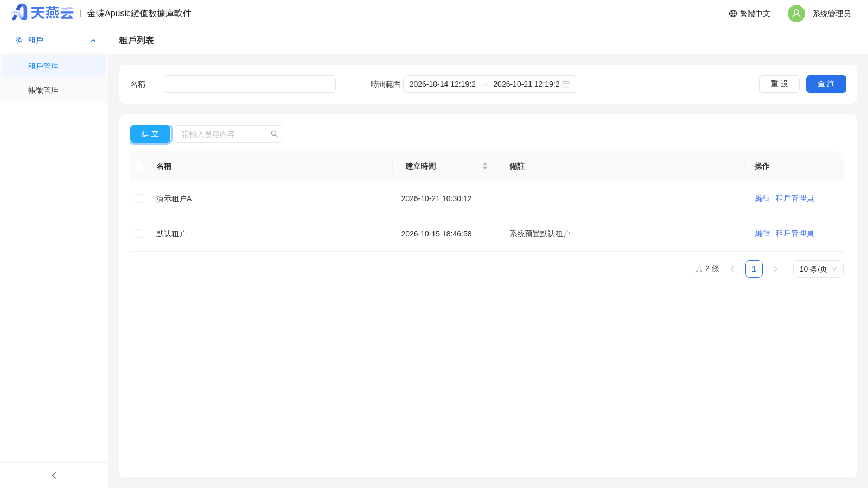The image size is (868, 488).
Task: Select 帳號管理 in the sidebar
Action: tap(54, 90)
